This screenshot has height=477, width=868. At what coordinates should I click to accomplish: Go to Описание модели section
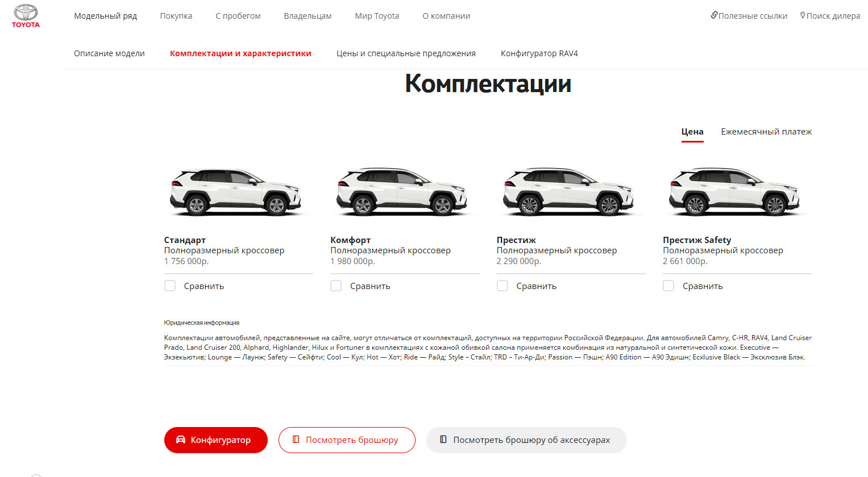click(109, 53)
